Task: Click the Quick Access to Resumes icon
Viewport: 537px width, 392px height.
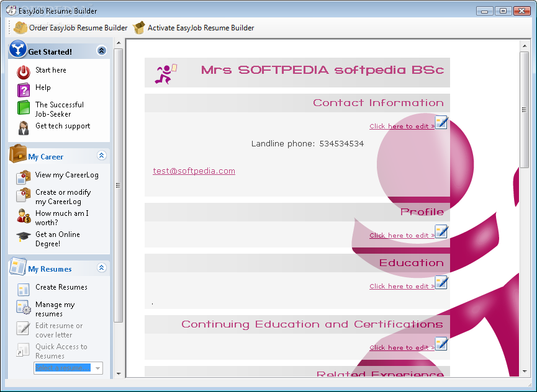Action: tap(22, 350)
